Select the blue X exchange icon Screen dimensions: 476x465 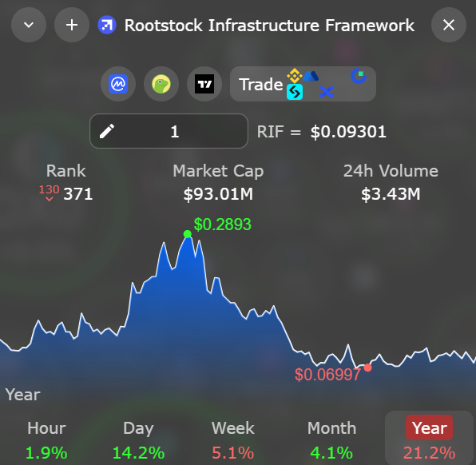(x=327, y=92)
